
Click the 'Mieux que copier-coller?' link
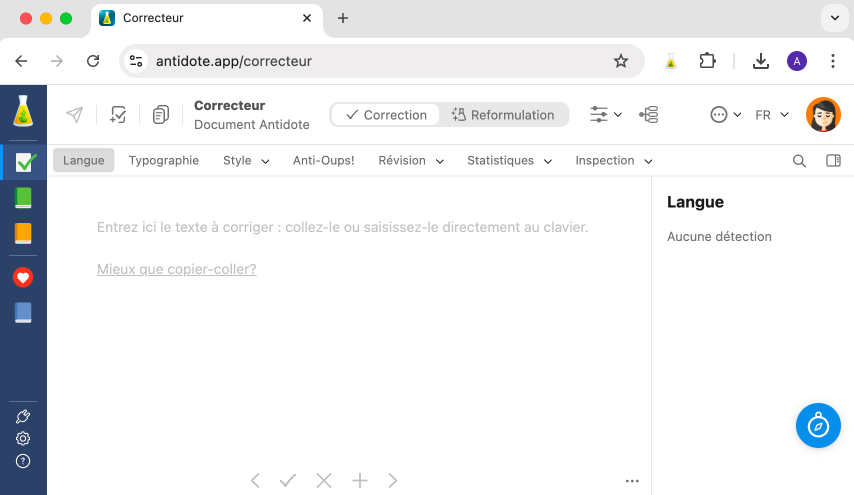176,269
